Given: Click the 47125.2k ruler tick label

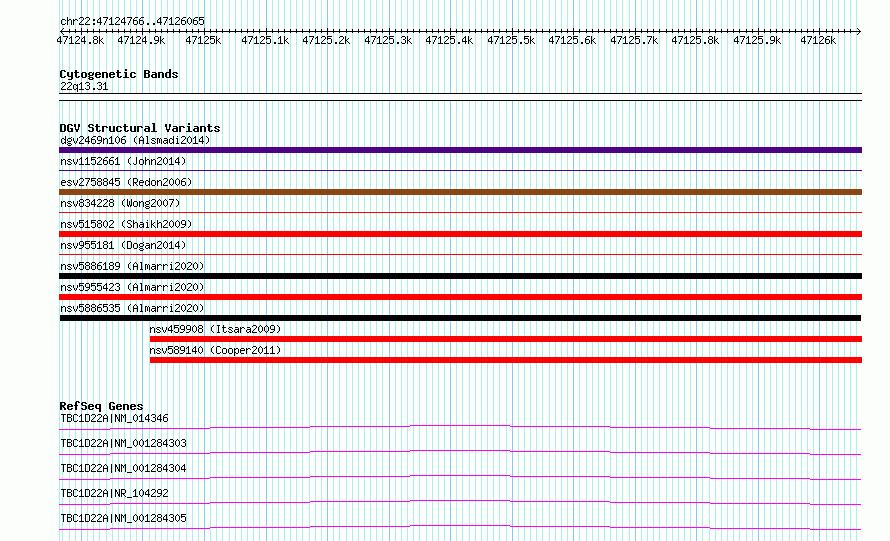Looking at the screenshot, I should [x=326, y=40].
